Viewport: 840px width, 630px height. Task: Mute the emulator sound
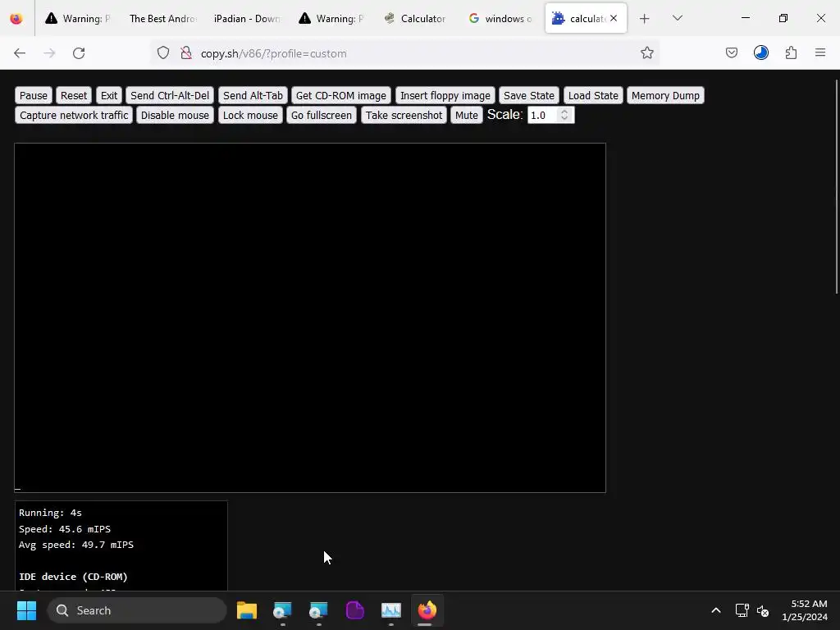click(467, 115)
